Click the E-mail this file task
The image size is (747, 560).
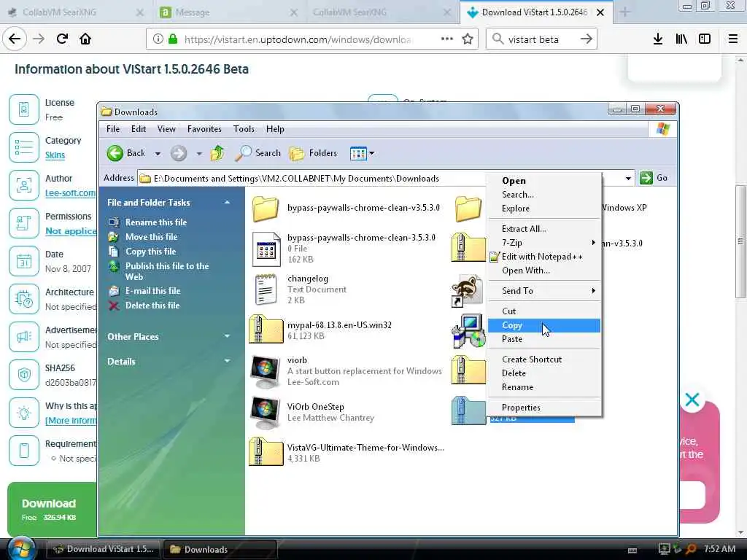[x=152, y=290]
